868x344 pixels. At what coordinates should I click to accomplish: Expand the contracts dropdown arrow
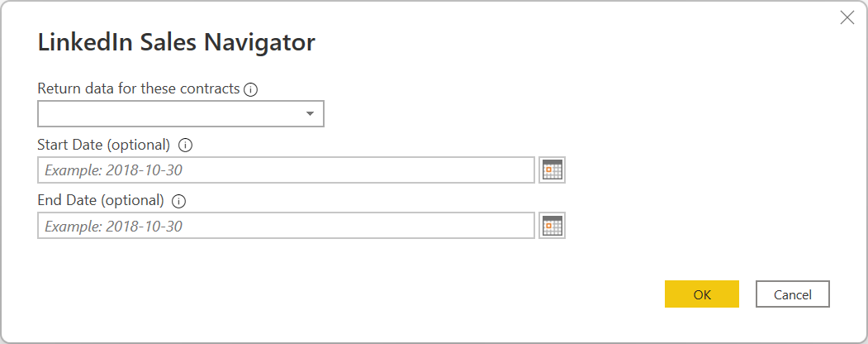click(310, 114)
